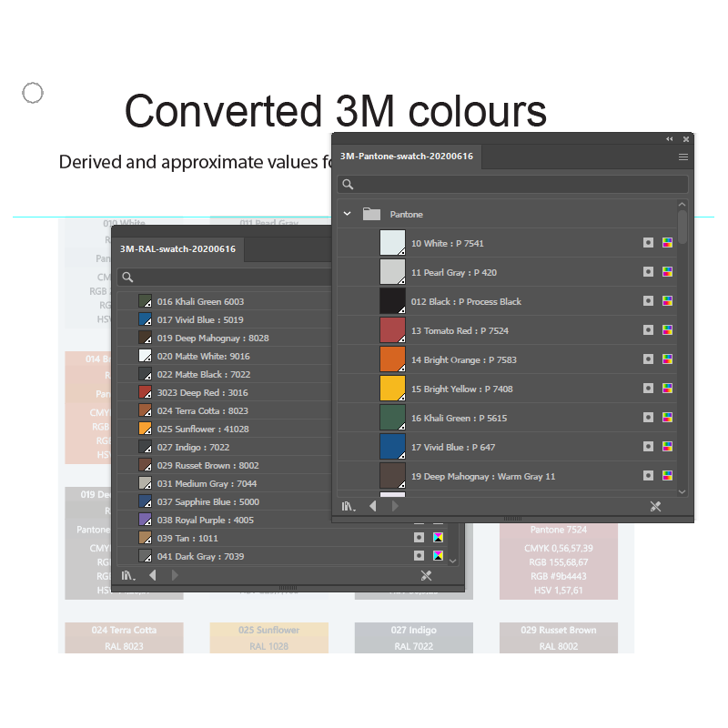Collapse the Pantone folder group
This screenshot has height=728, width=728.
click(x=347, y=214)
